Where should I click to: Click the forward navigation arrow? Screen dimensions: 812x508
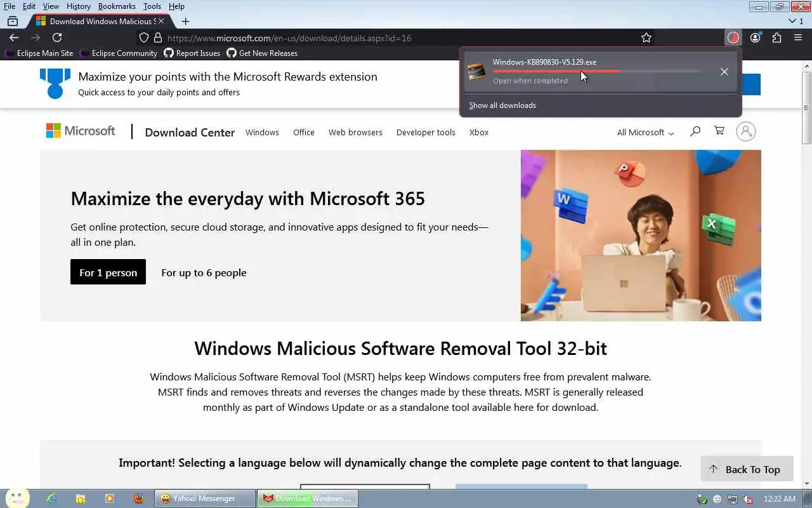36,37
